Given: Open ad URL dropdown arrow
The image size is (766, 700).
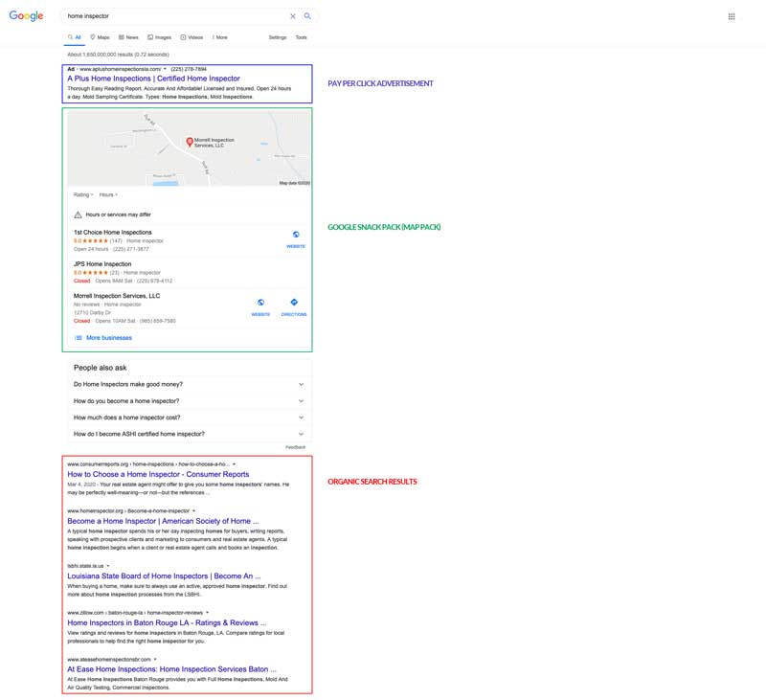Looking at the screenshot, I should (165, 69).
